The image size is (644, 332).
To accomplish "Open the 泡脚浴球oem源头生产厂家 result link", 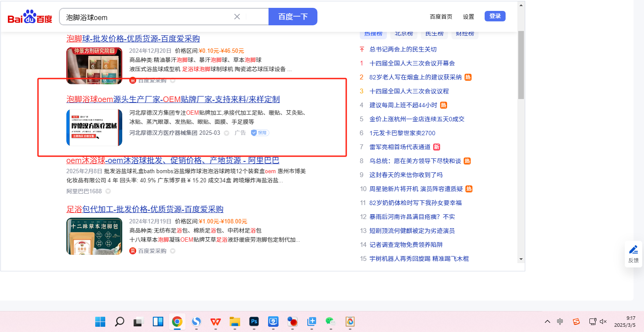I will coord(173,99).
